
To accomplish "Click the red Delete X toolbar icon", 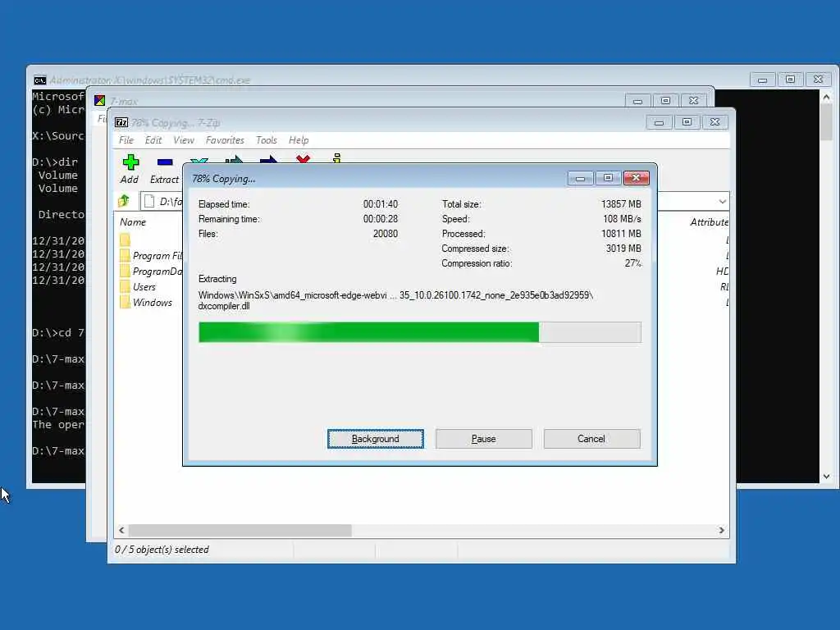I will coord(303,158).
